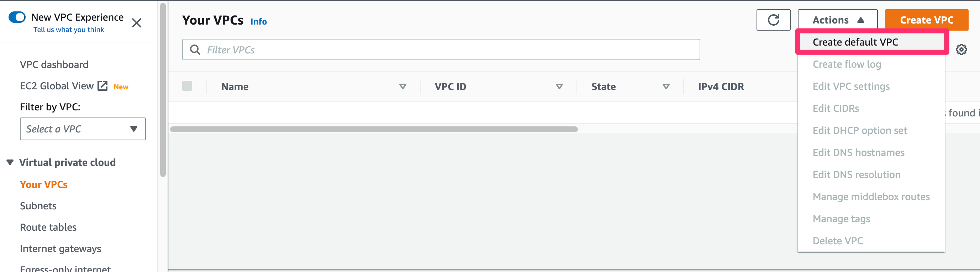Check the select-all checkbox in the table header
980x272 pixels.
187,86
